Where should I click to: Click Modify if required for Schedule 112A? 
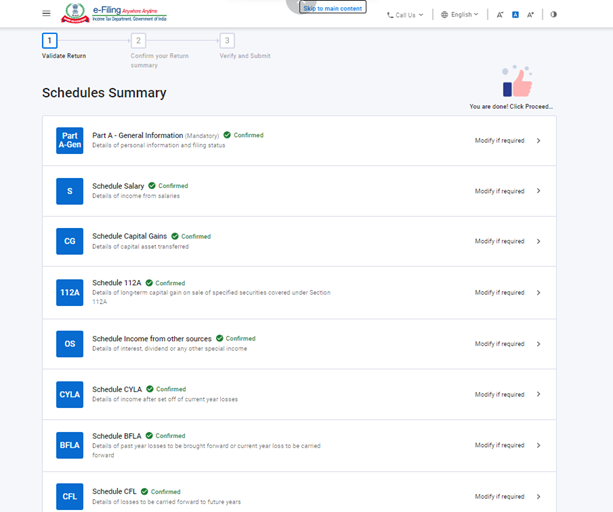pyautogui.click(x=499, y=293)
